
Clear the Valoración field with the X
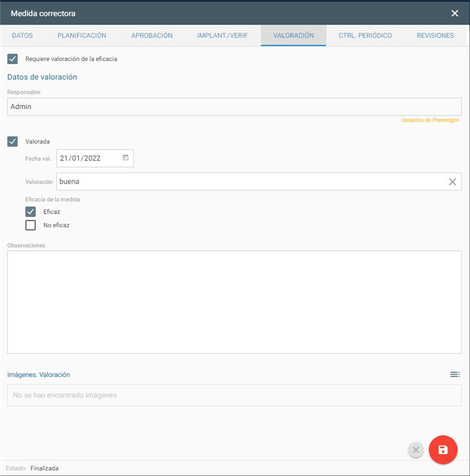point(452,182)
